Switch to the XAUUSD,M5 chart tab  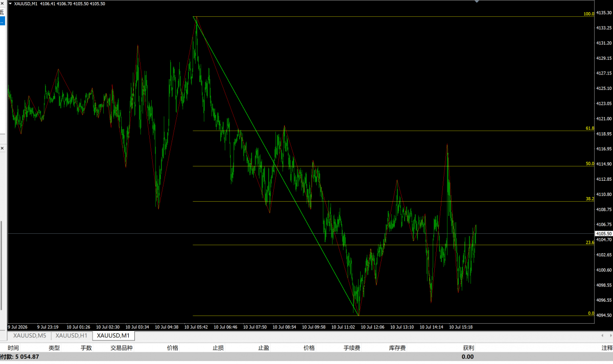click(x=30, y=335)
